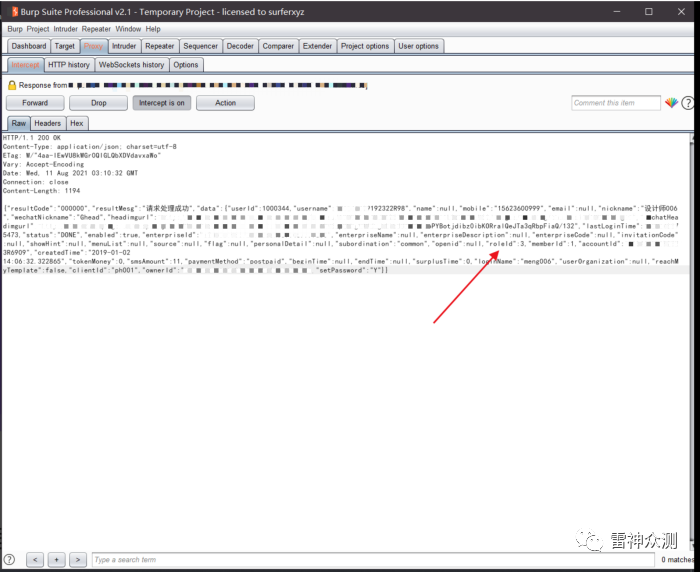This screenshot has height=572, width=700.
Task: Click the help icon beside search controls
Action: click(9, 559)
